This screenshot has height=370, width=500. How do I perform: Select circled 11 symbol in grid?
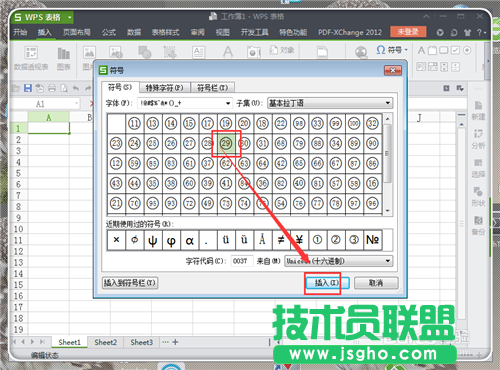(134, 124)
